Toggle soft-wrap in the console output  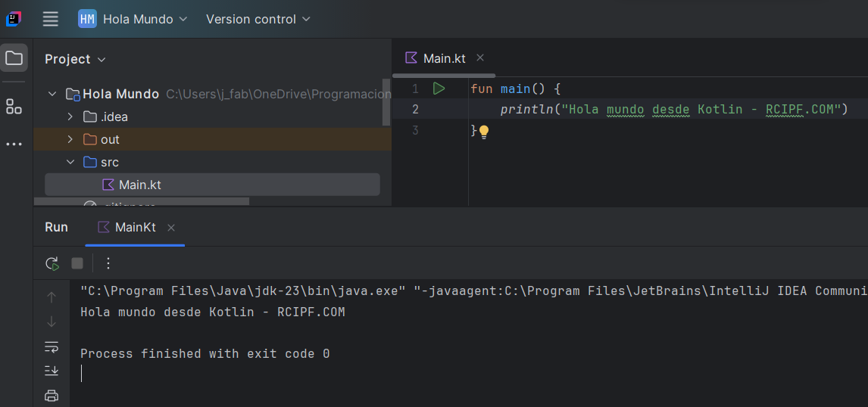point(52,346)
